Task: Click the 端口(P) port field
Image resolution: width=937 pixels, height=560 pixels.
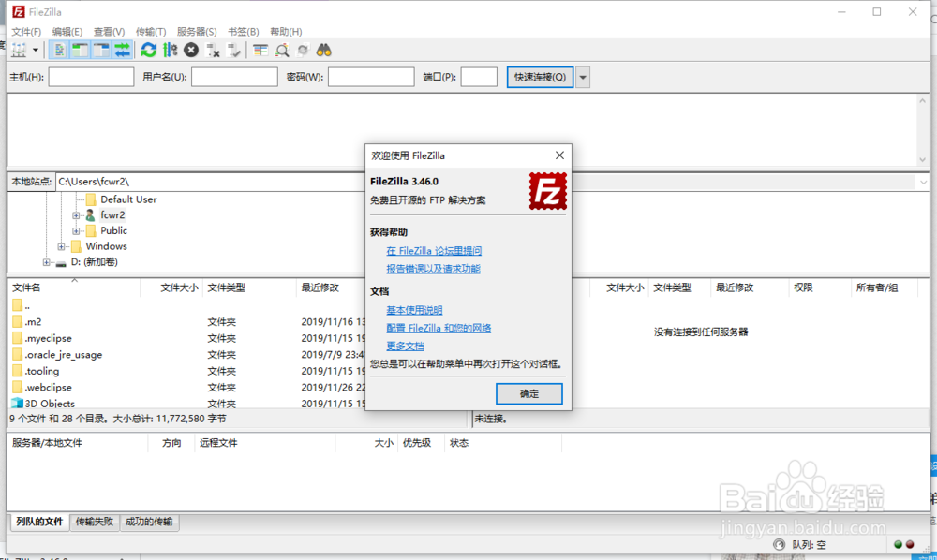Action: (479, 77)
